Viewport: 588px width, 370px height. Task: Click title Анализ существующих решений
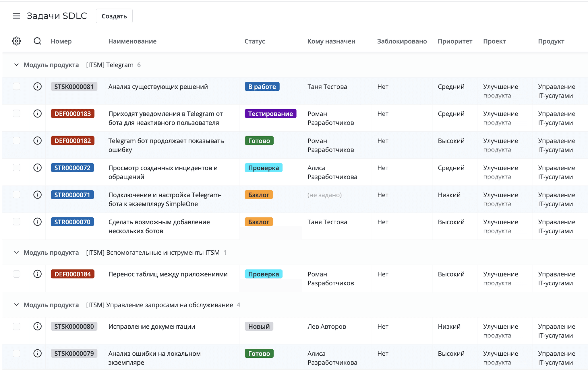pyautogui.click(x=158, y=87)
